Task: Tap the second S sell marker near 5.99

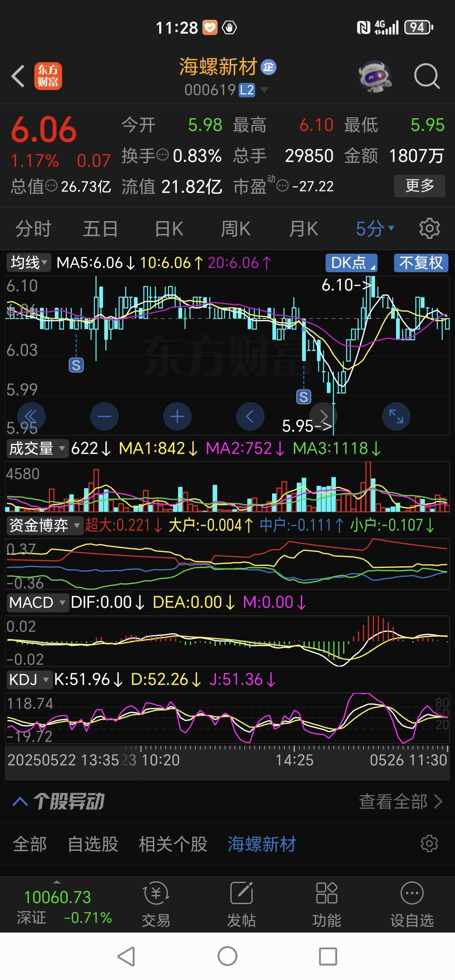Action: click(x=304, y=397)
